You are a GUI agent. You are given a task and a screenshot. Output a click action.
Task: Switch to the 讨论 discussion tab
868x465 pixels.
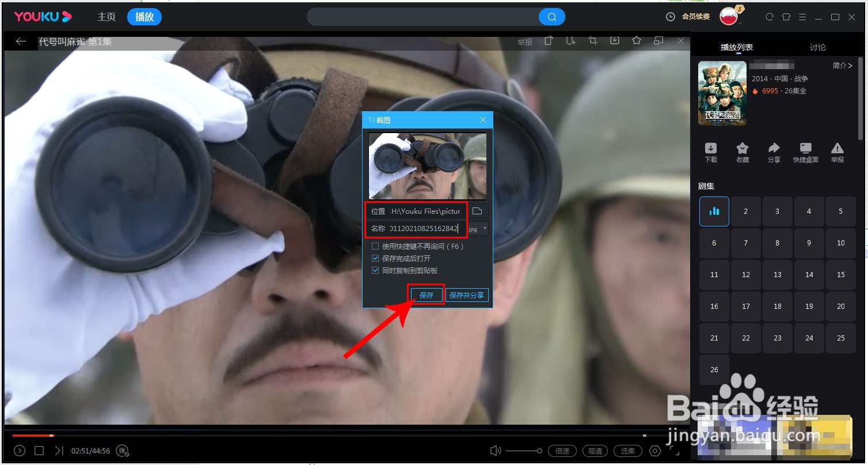tap(817, 47)
